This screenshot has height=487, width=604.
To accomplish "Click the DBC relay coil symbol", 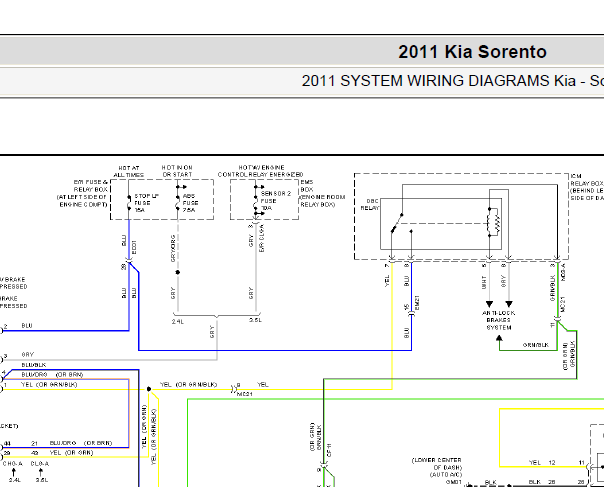I will click(494, 222).
